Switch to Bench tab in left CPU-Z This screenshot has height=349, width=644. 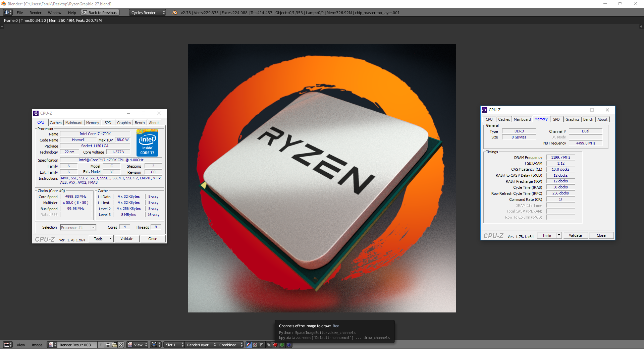(x=140, y=123)
